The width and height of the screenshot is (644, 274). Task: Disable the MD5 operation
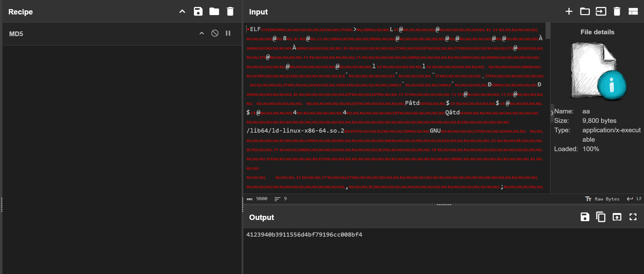[x=215, y=33]
